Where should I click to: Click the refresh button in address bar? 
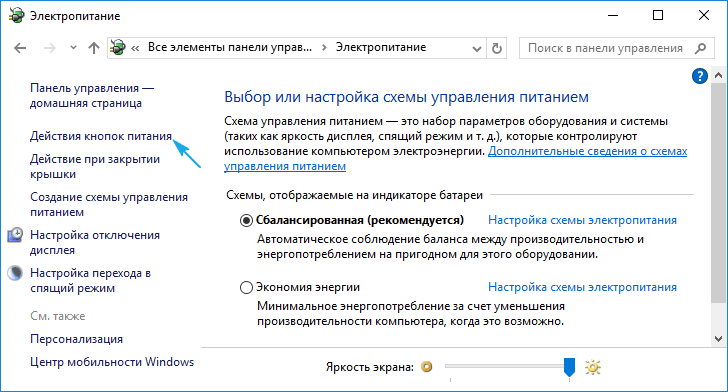[x=497, y=48]
